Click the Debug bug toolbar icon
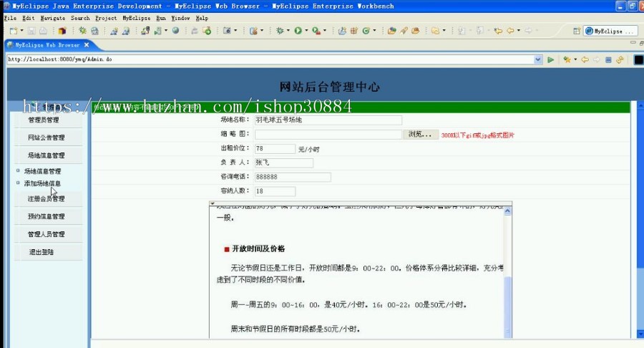644x348 pixels. tap(280, 31)
